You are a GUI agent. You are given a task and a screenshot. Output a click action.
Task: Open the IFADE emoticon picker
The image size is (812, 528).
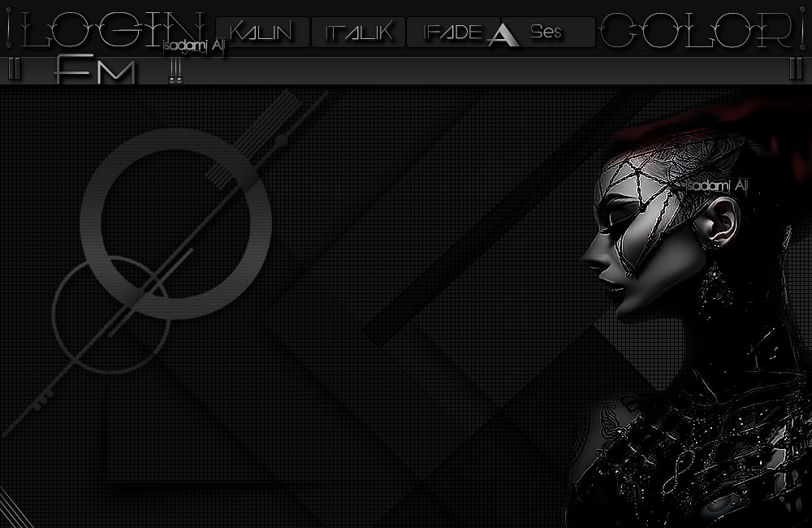tap(452, 32)
